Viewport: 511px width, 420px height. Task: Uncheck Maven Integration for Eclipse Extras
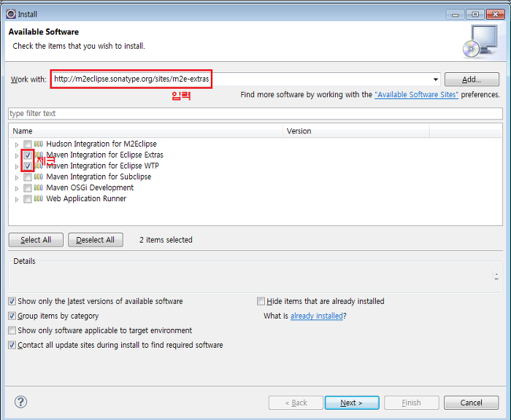[x=28, y=155]
